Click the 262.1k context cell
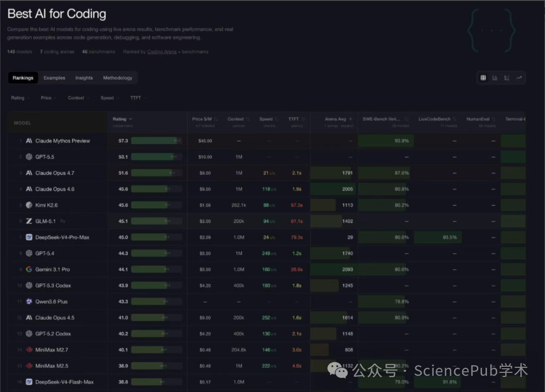Viewport: 545px width, 392px height. (x=239, y=205)
